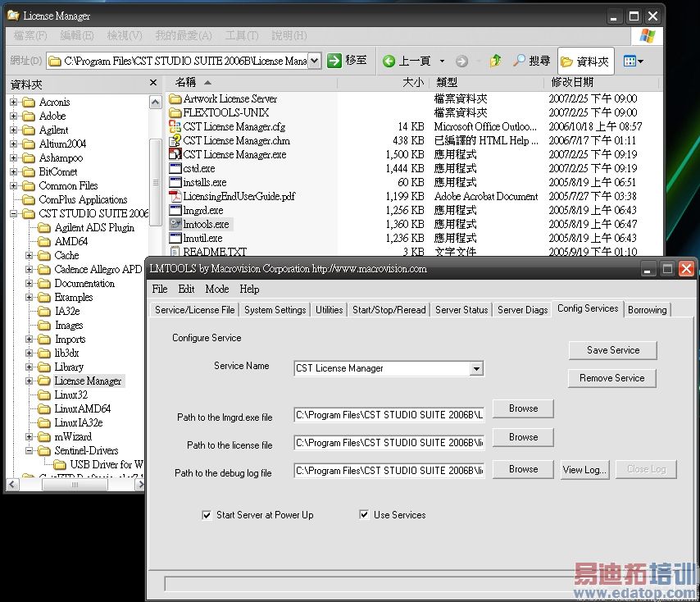Screen dimensions: 700x602
Task: Expand the Cache folder in tree
Action: [x=29, y=255]
